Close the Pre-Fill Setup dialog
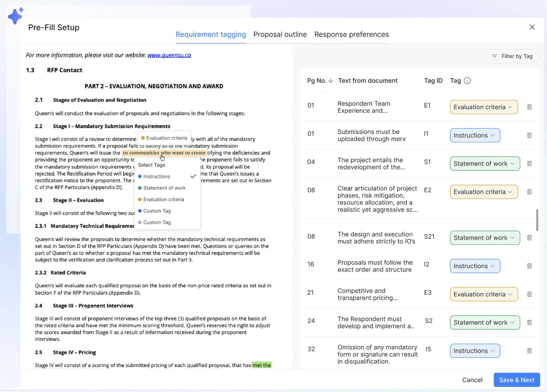 [532, 27]
